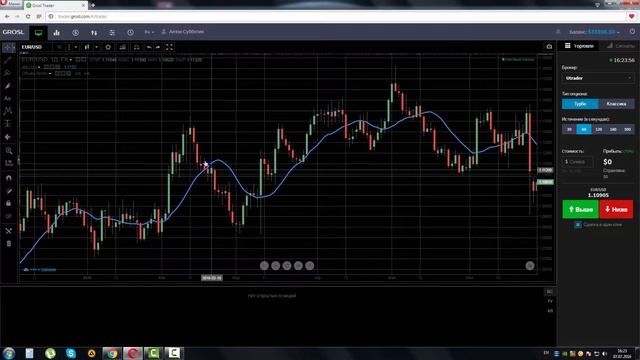This screenshot has width=640, height=360.
Task: Select 300 seconds expiration
Action: click(x=628, y=129)
